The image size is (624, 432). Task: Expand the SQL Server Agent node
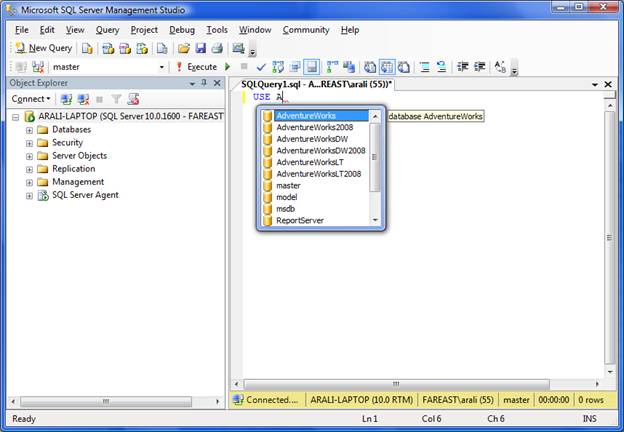click(x=29, y=196)
